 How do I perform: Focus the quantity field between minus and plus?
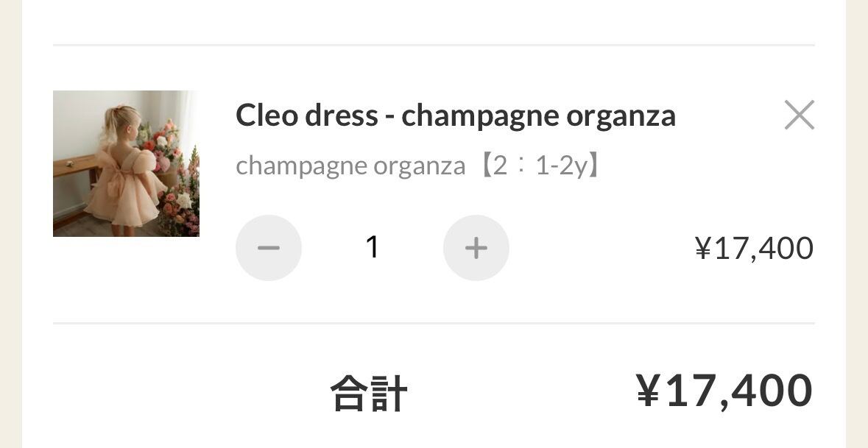[x=373, y=247]
